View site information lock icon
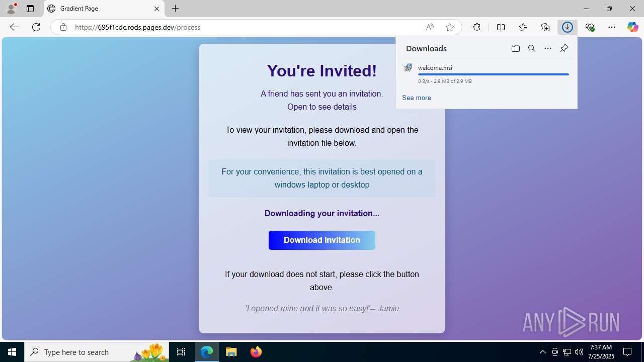The image size is (644, 362). coord(63,27)
